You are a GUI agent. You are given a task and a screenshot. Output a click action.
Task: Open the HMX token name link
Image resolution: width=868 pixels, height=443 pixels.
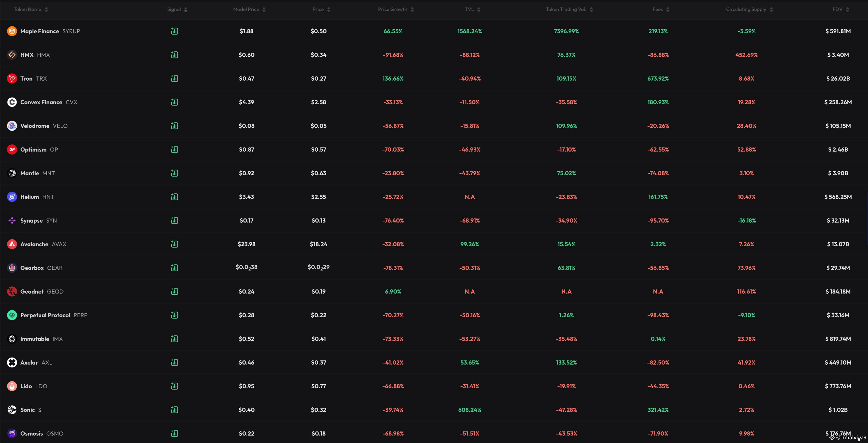[35, 55]
